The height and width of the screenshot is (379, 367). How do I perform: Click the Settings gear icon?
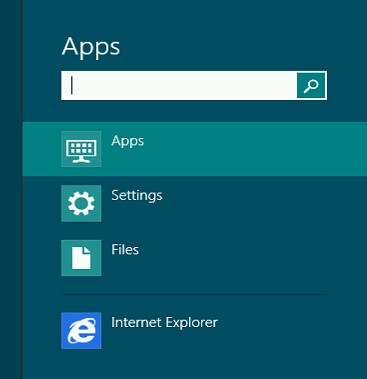coord(81,203)
